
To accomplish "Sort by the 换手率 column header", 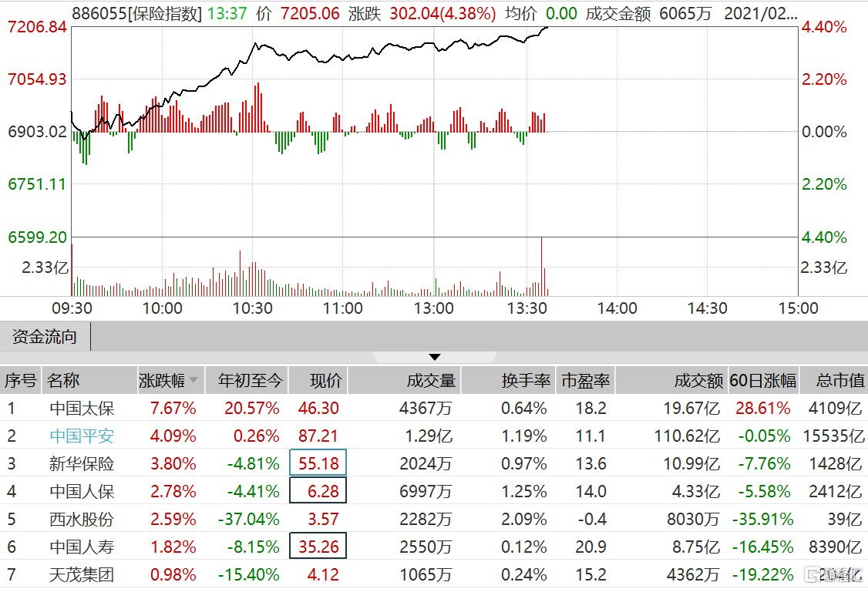I will (508, 380).
